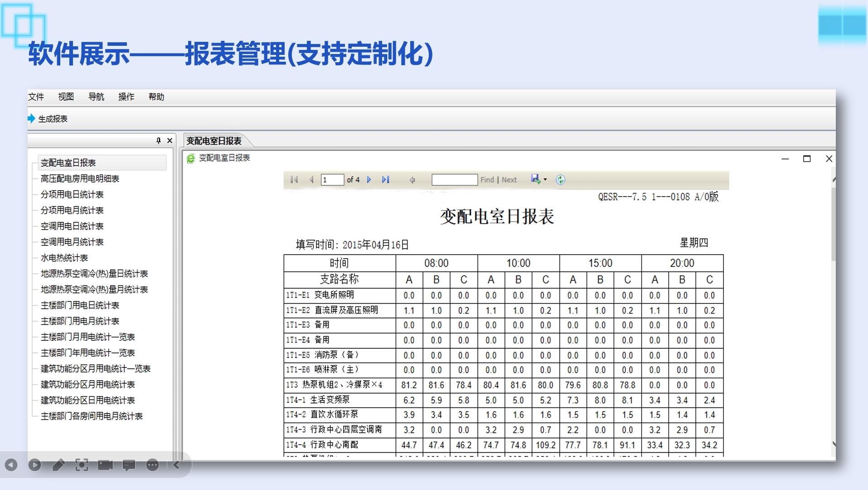Go to first page of report
This screenshot has width=868, height=490.
tap(294, 180)
